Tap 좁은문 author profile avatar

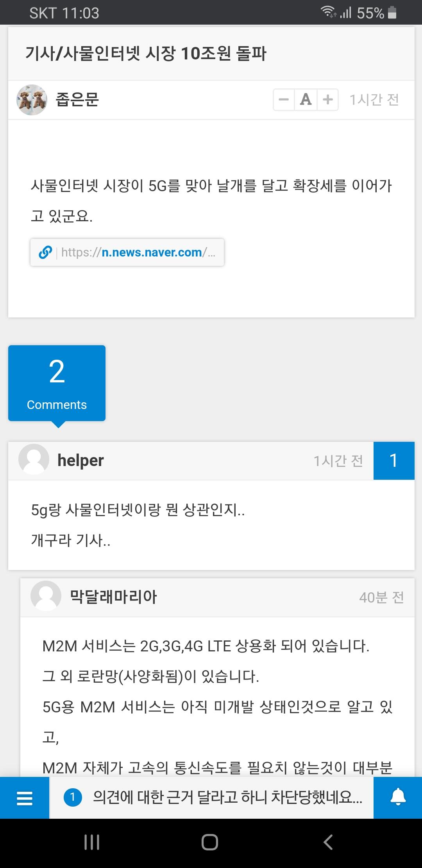[x=32, y=100]
